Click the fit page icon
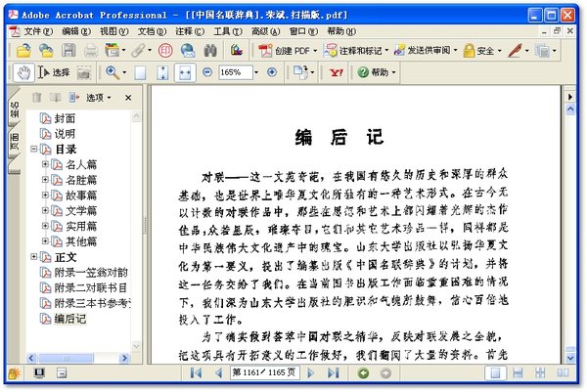The height and width of the screenshot is (392, 587). (x=162, y=72)
